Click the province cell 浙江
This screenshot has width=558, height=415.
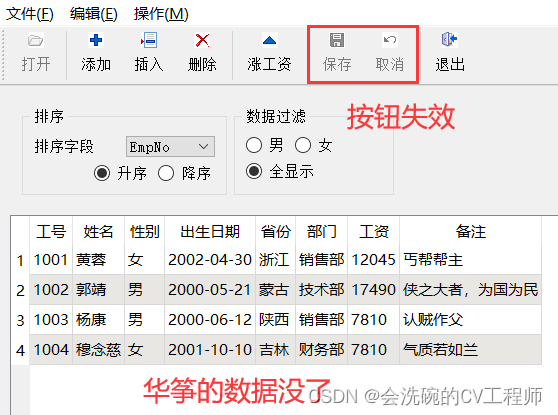click(275, 260)
